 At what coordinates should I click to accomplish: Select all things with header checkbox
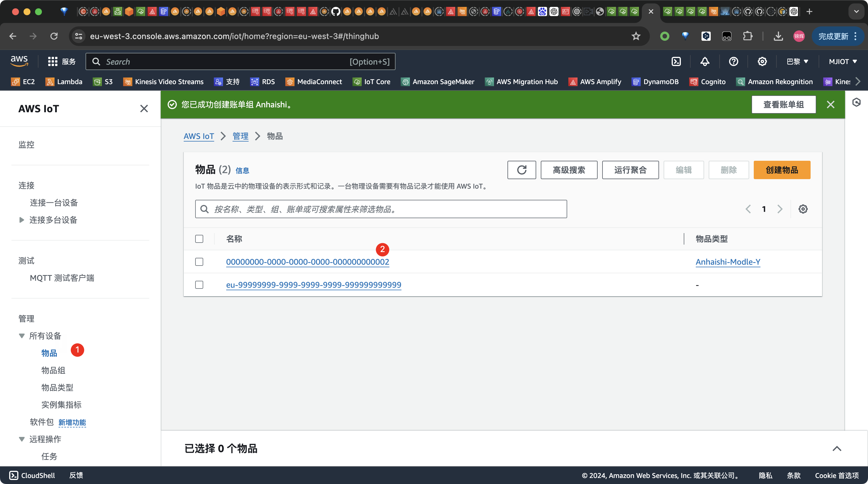199,239
